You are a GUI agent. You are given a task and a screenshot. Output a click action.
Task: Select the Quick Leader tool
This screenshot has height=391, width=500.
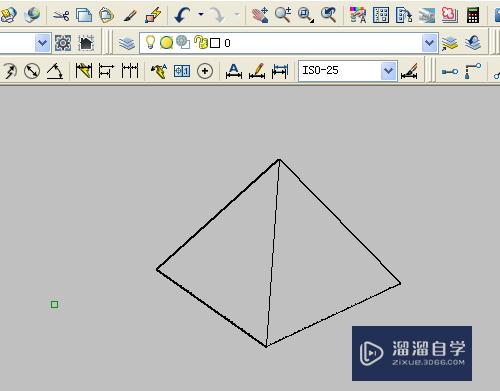pos(159,71)
